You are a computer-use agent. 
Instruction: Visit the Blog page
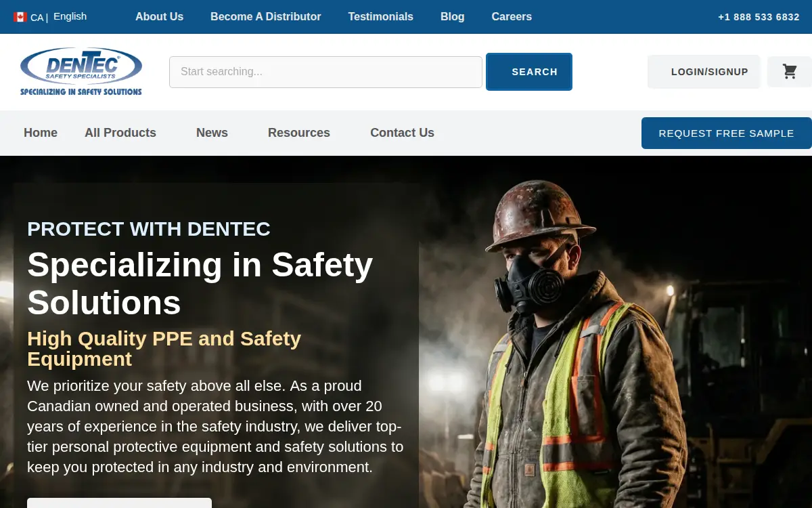coord(453,17)
